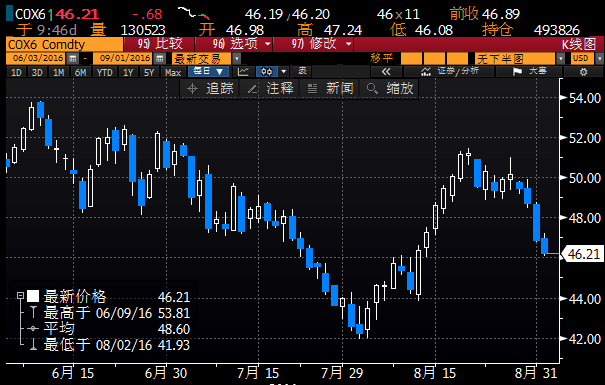
Task: Open 证券/分析 securities analysis panel
Action: pyautogui.click(x=449, y=72)
